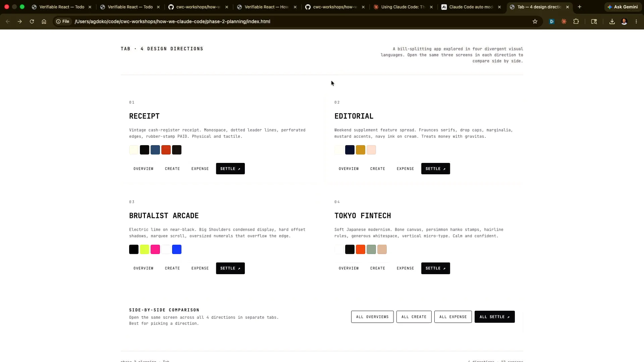Click the TOKYO FINTECH heading
Viewport: 644px width, 362px height.
[363, 216]
